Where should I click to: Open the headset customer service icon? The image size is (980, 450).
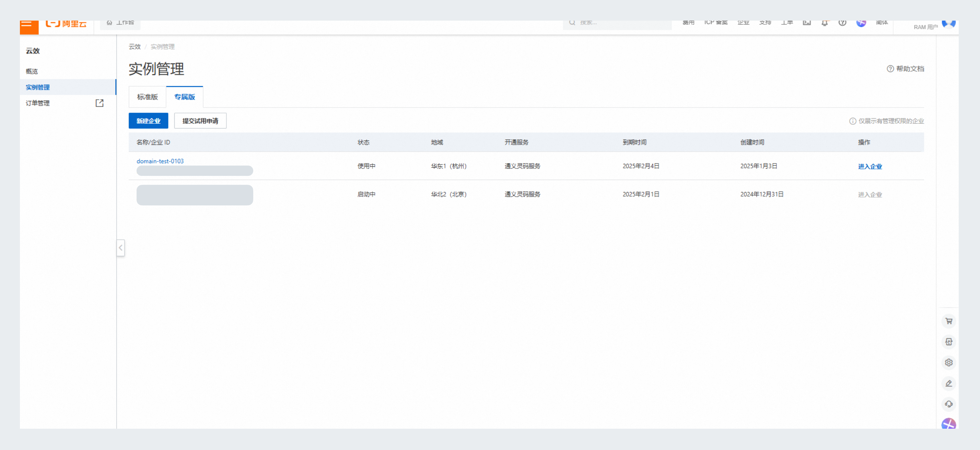[x=948, y=404]
